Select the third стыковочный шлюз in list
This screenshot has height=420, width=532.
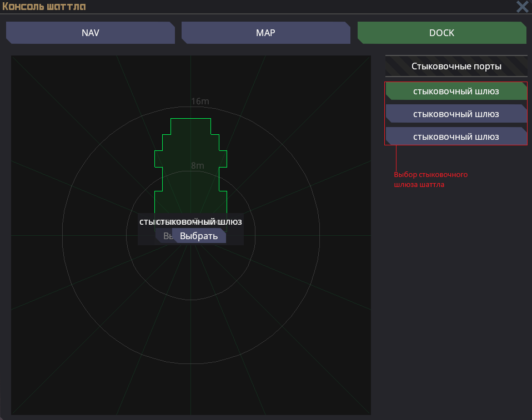pyautogui.click(x=456, y=136)
